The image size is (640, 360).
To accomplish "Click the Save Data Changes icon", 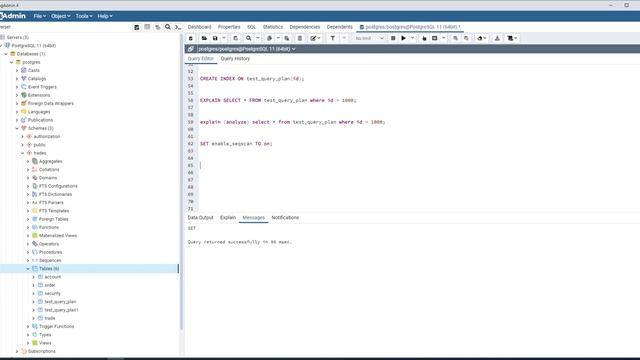I will pyautogui.click(x=236, y=38).
